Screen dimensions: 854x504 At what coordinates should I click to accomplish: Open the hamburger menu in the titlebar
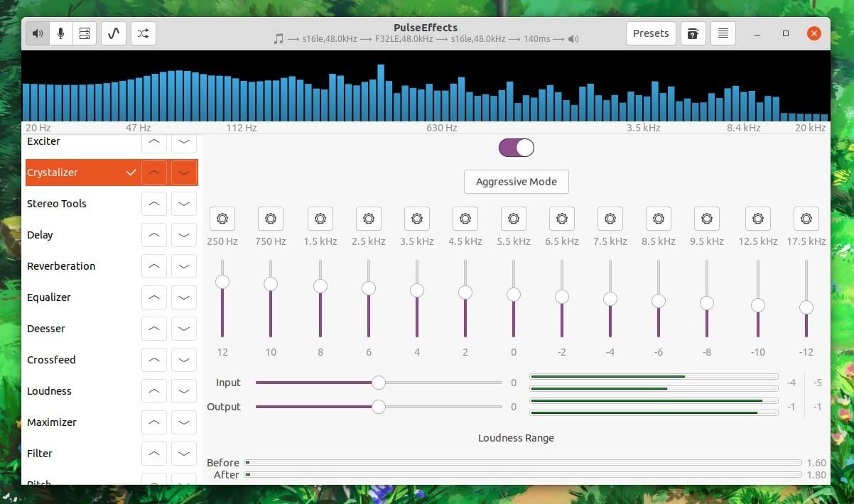(x=723, y=33)
